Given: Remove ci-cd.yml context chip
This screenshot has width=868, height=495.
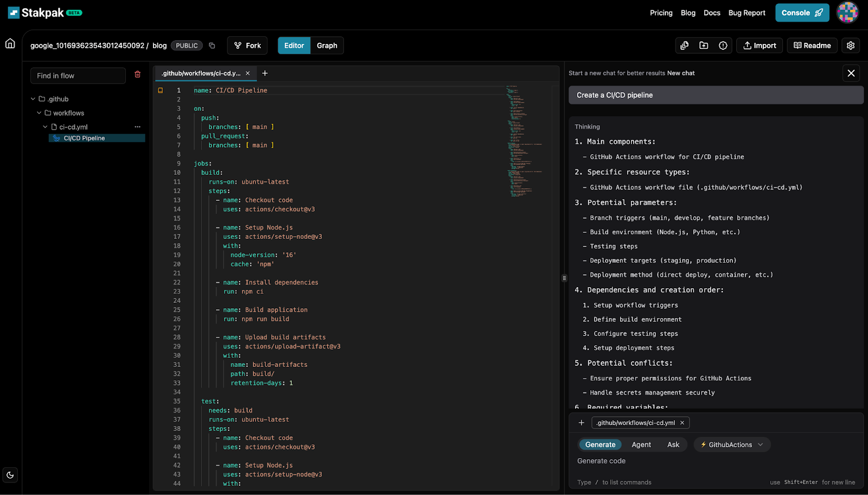Looking at the screenshot, I should coord(682,423).
